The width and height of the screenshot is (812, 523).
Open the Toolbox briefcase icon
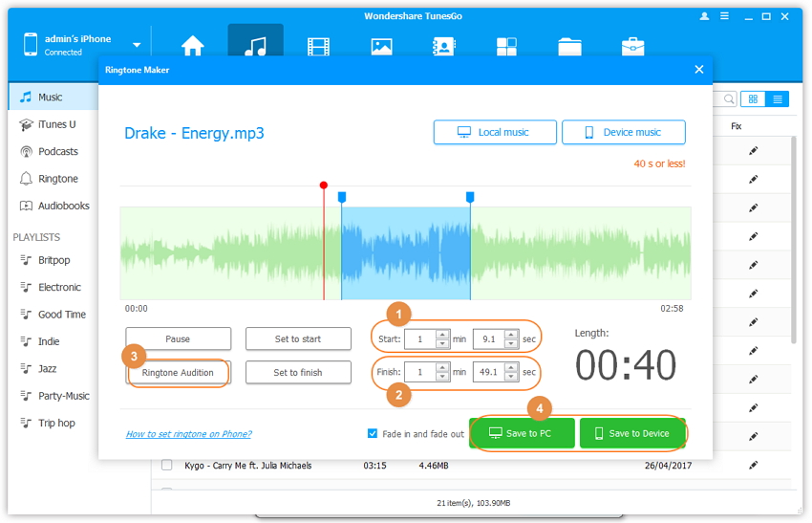tap(632, 47)
